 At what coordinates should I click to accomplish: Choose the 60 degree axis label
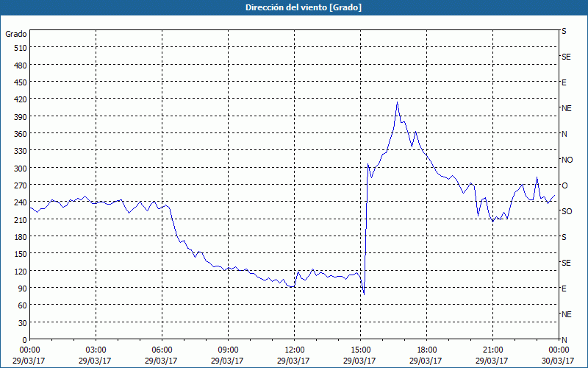[23, 305]
